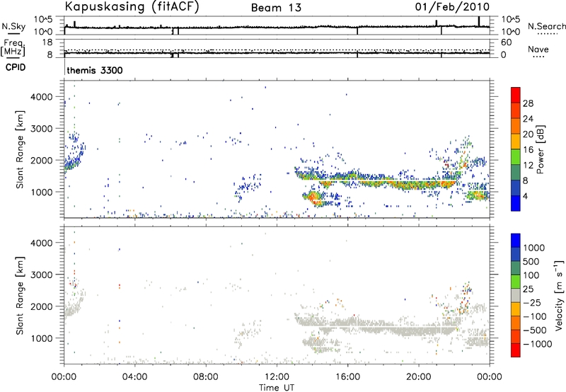This screenshot has width=566, height=392.
Task: Click the '16:00' time tick label
Action: (x=347, y=377)
